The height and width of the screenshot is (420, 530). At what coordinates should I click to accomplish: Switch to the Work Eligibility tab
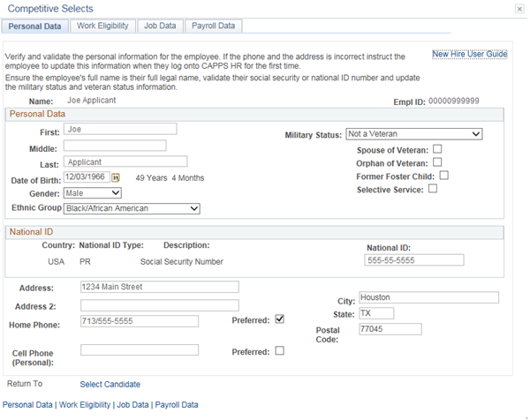[102, 26]
